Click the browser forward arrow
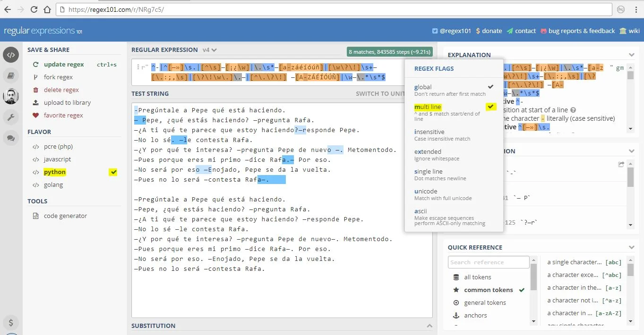Viewport: 644px width, 335px height. point(21,9)
